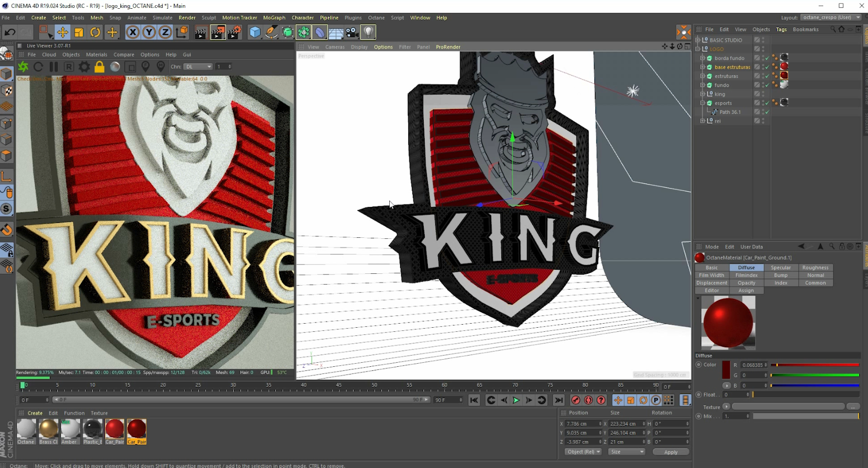Screen dimensions: 868x468
Task: Expand the BASIC STUDIO object
Action: pyautogui.click(x=698, y=40)
